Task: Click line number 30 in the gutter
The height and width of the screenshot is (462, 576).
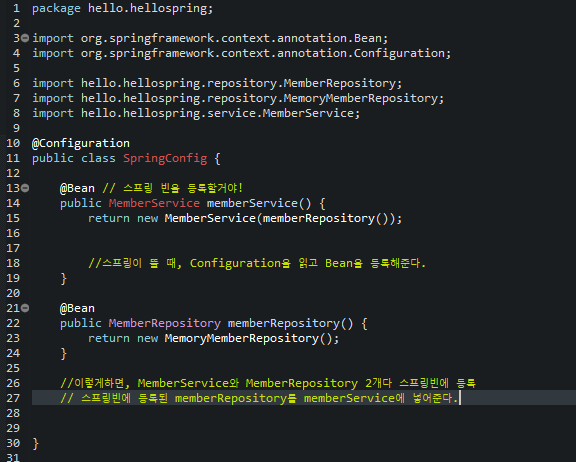Action: [x=13, y=443]
